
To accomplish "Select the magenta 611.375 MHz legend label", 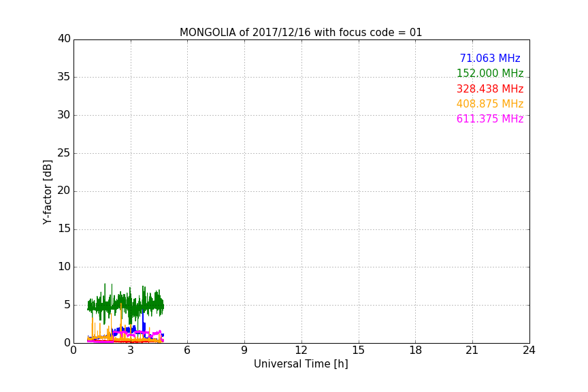I will 490,118.
